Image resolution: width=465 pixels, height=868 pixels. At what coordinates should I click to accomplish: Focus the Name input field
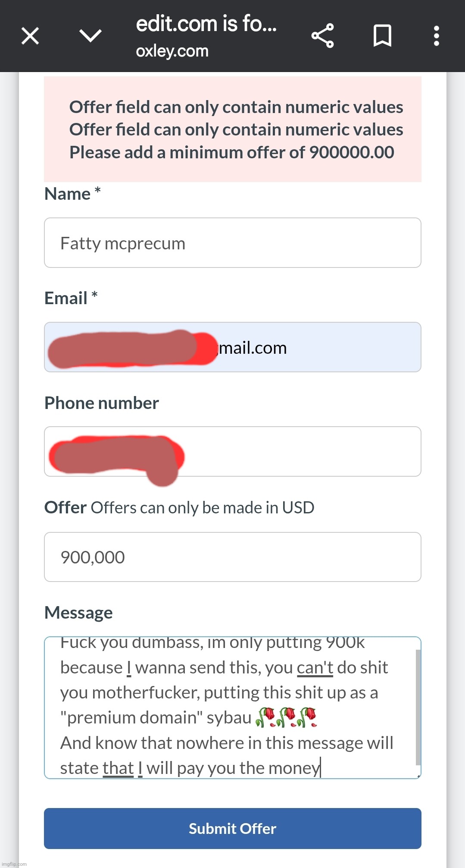pos(232,243)
